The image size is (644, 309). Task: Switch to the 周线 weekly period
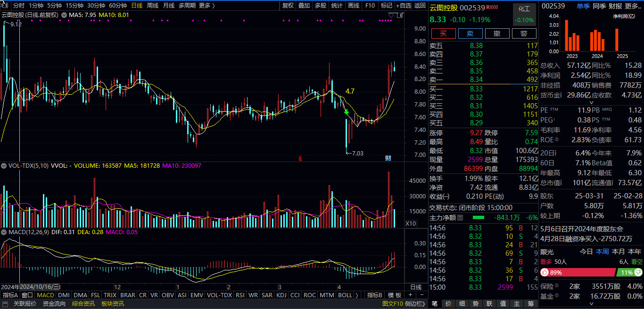click(153, 6)
